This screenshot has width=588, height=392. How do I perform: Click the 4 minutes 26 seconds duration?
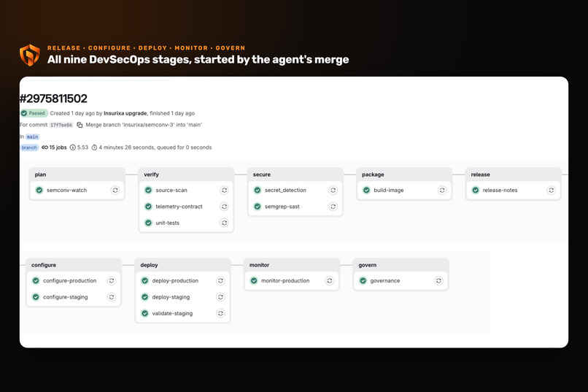pos(126,147)
